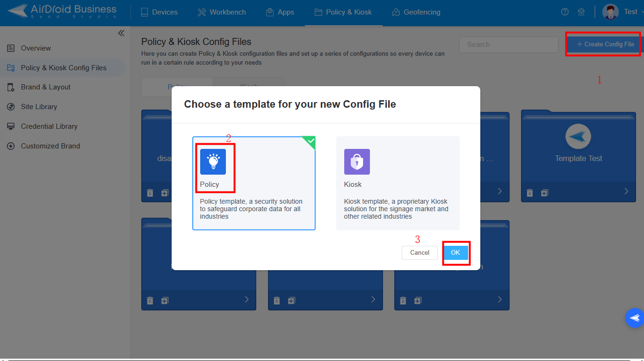The height and width of the screenshot is (361, 644).
Task: Duplicate the Template Test config file
Action: [x=544, y=192]
